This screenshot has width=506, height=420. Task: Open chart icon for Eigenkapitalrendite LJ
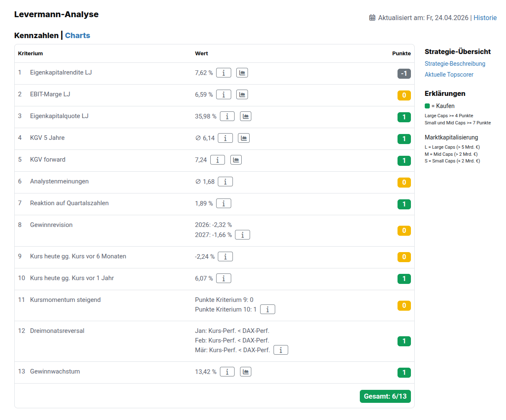242,73
